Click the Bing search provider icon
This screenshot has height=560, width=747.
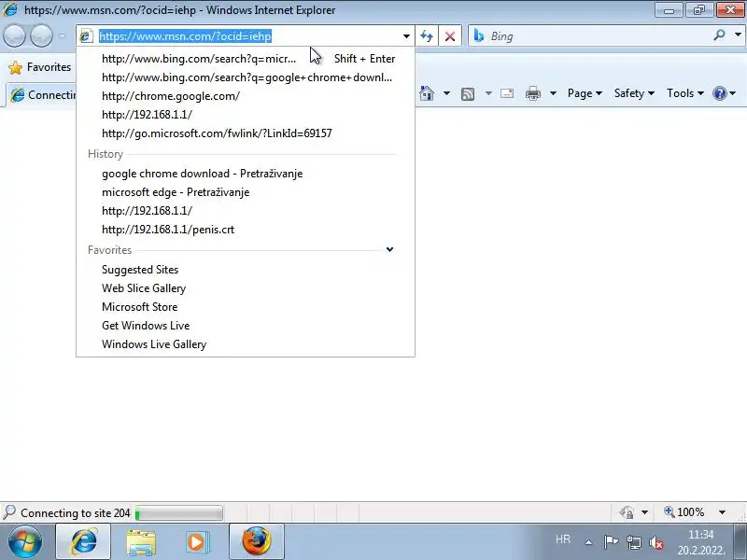(479, 35)
